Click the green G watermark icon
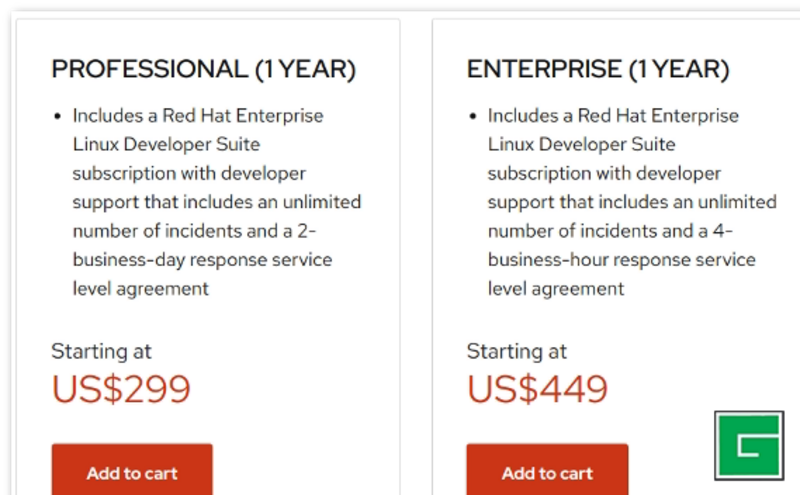The height and width of the screenshot is (495, 800). tap(748, 444)
